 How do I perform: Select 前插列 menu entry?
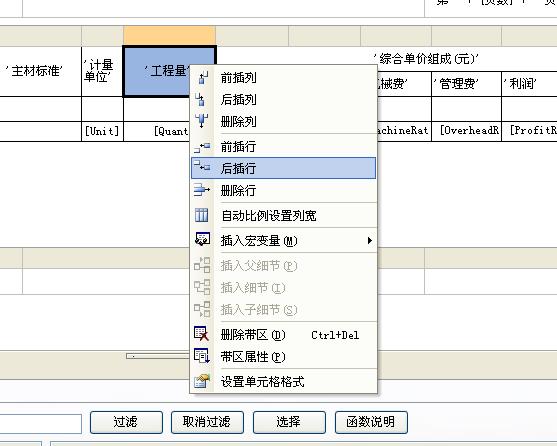point(283,77)
